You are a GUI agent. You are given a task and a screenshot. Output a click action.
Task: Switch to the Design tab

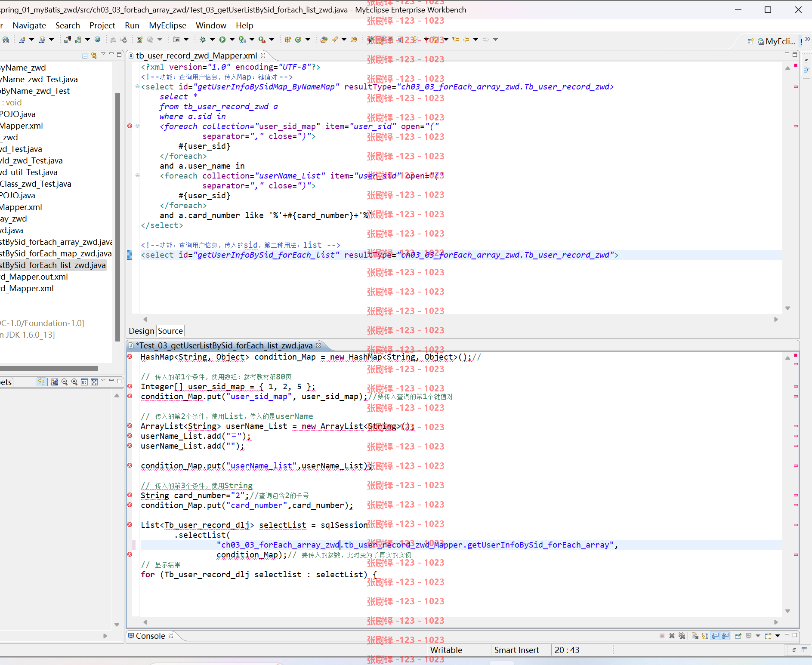tap(142, 331)
